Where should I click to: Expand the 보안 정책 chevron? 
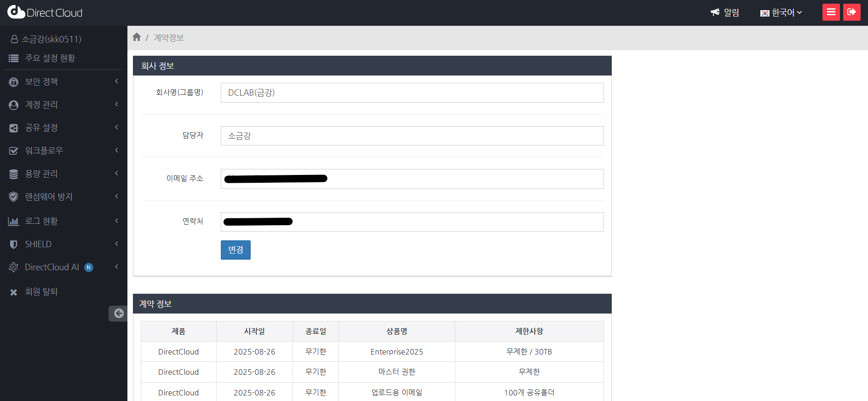point(117,81)
